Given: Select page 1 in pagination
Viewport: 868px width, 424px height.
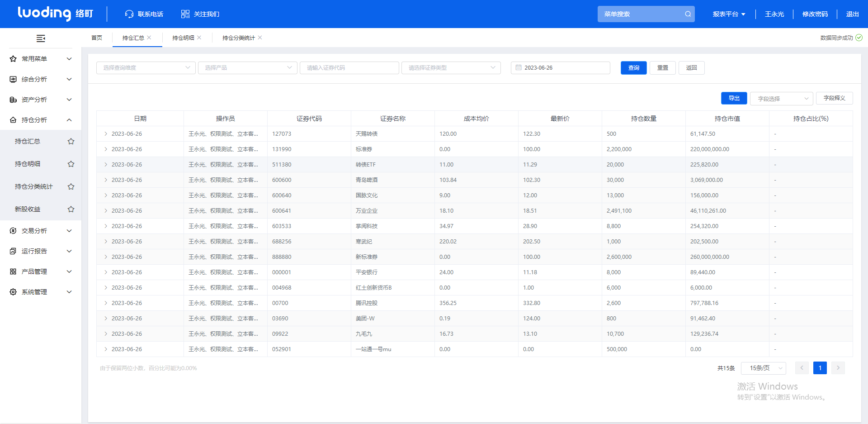Looking at the screenshot, I should (x=820, y=368).
